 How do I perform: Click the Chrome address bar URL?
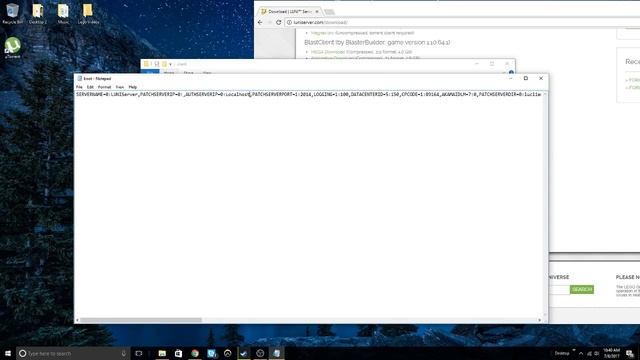coord(320,22)
